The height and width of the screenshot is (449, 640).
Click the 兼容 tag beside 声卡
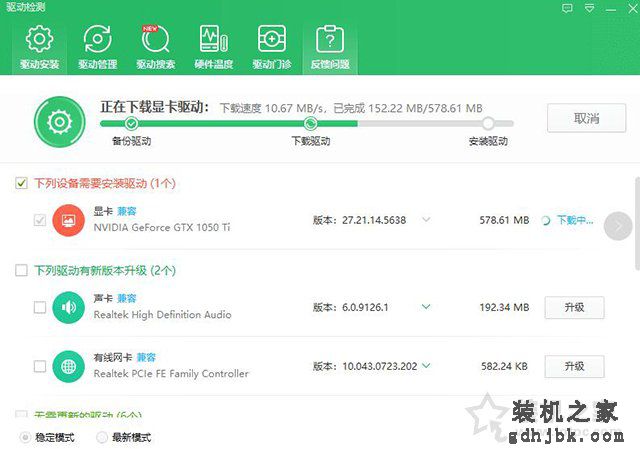(x=127, y=298)
